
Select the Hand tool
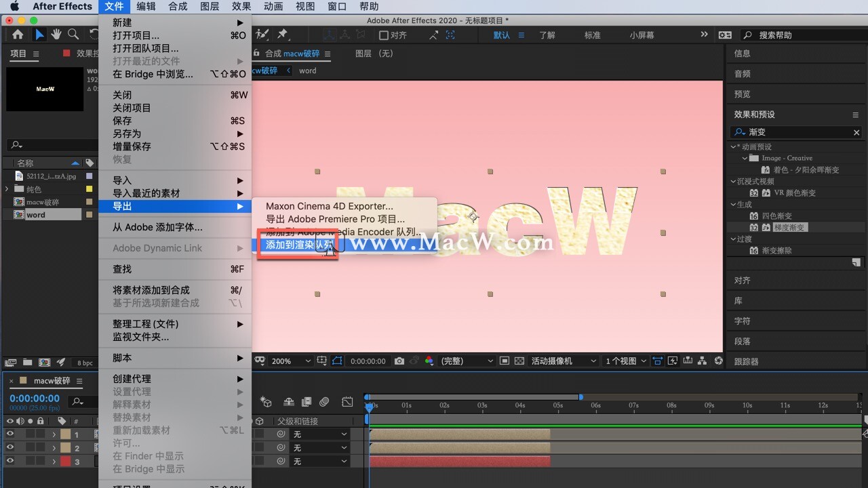click(x=56, y=35)
